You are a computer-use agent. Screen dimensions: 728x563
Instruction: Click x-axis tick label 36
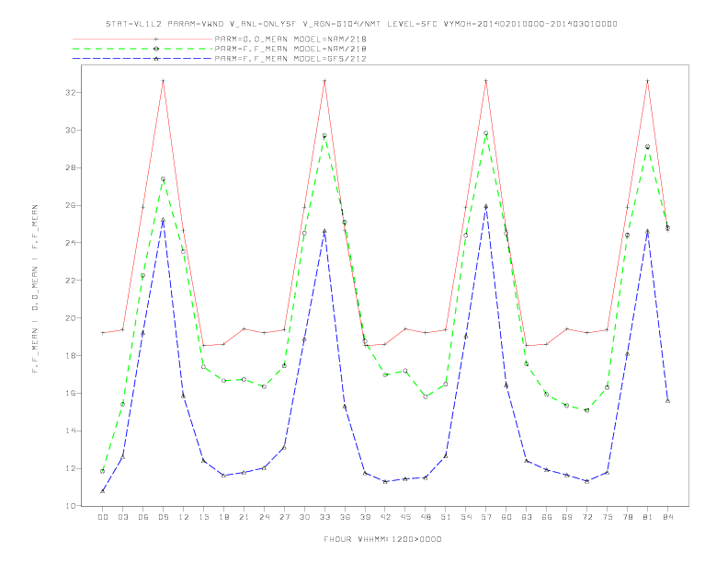tap(345, 517)
